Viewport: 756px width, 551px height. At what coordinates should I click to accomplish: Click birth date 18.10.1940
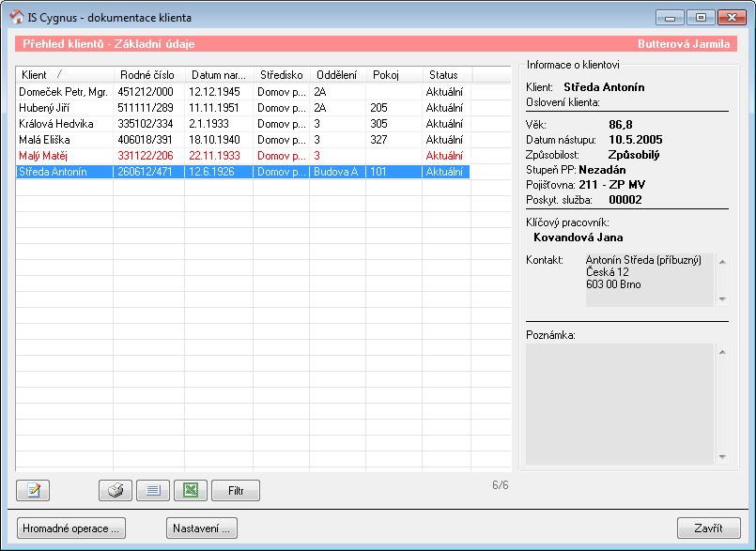(x=214, y=139)
